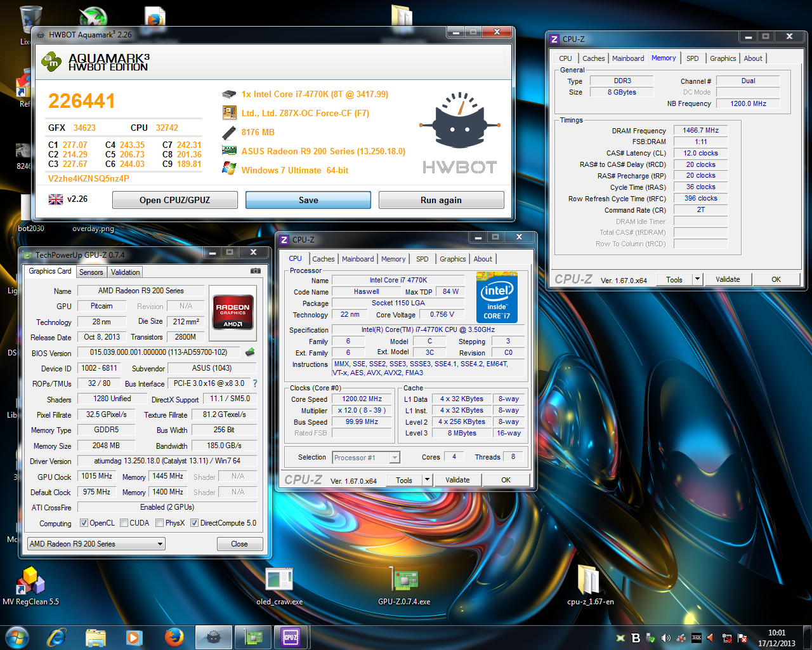Click OK in CPU-Z Memory window
The image size is (812, 650).
776,279
